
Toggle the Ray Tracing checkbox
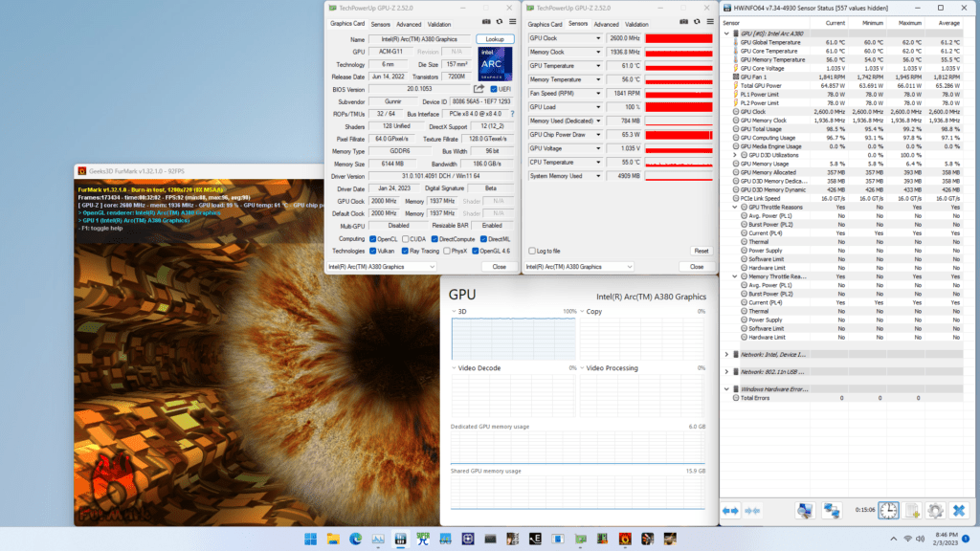coord(405,252)
